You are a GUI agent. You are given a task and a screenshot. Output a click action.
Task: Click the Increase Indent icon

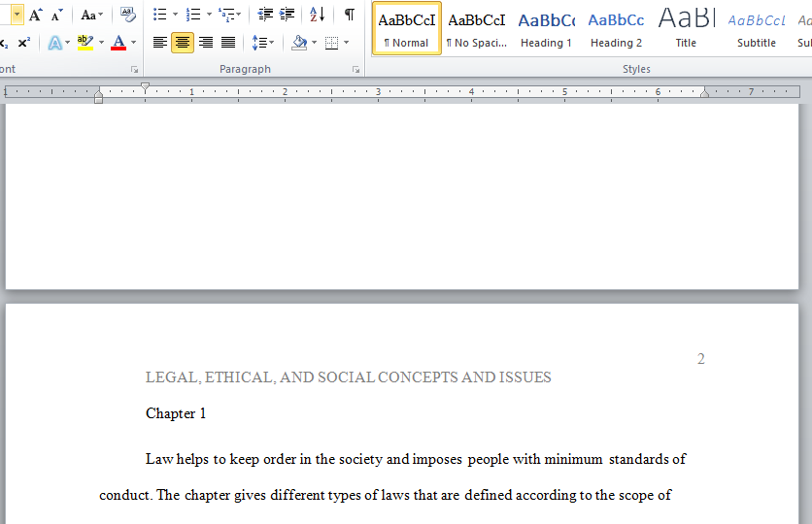(x=287, y=15)
